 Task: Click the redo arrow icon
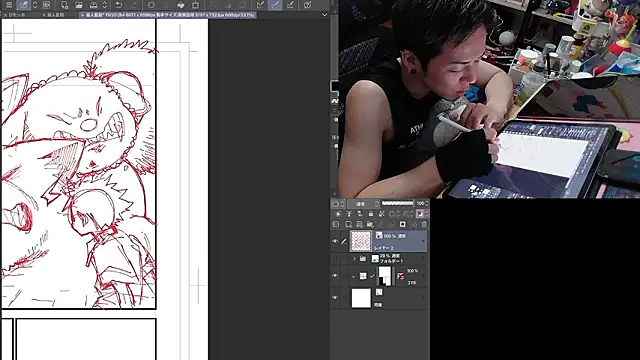[x=133, y=5]
